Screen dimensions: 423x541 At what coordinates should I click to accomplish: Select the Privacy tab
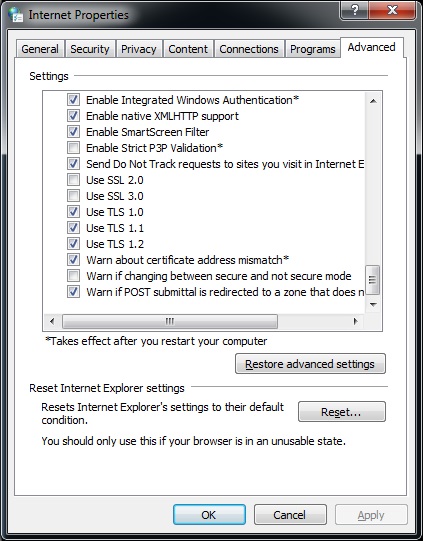139,49
